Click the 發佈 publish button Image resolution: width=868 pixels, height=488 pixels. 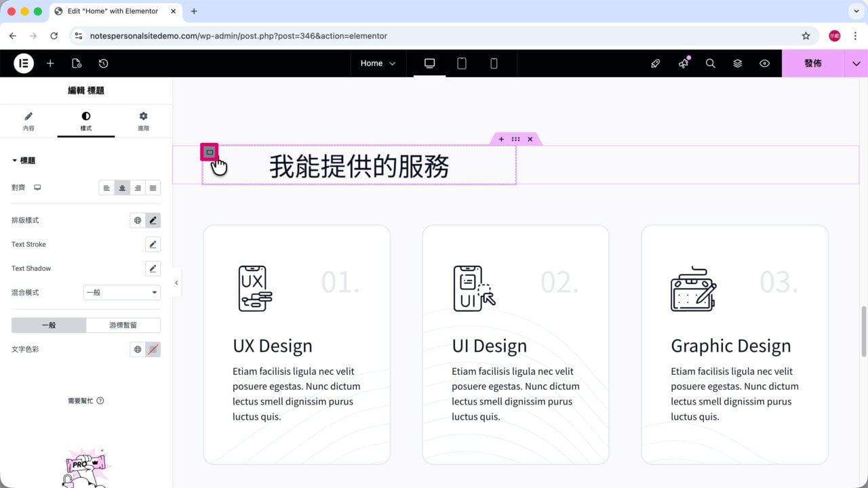813,63
